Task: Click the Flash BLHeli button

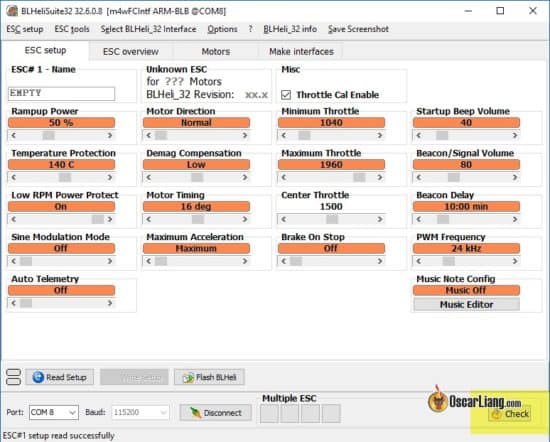Action: pyautogui.click(x=209, y=377)
